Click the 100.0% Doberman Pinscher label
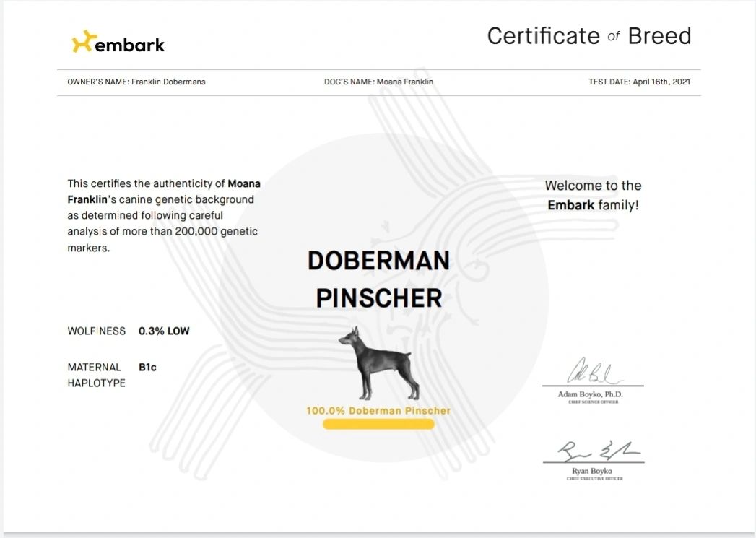 378,411
